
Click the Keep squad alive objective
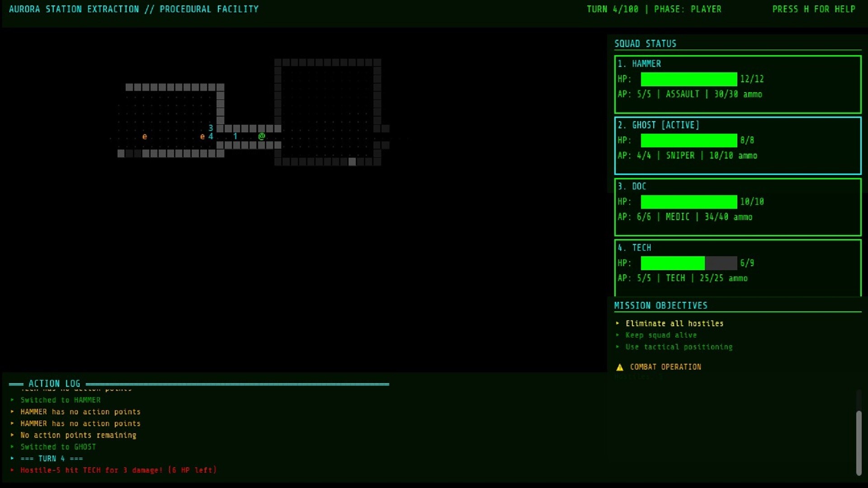click(660, 335)
